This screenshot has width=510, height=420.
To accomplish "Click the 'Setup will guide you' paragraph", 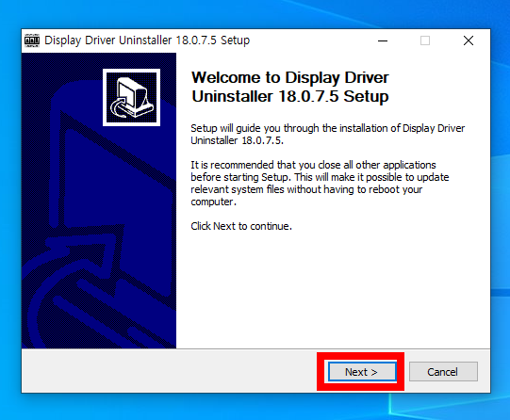I will (327, 134).
